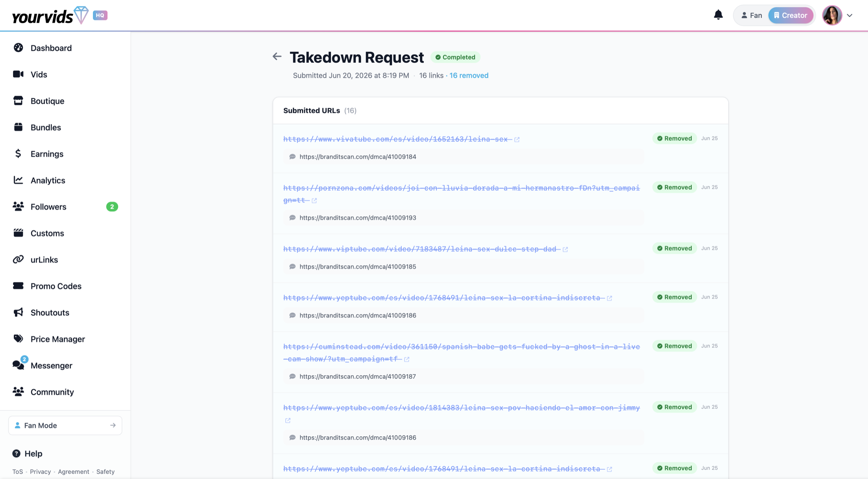Click the HQ badge next to logo
This screenshot has width=868, height=479.
(x=100, y=15)
